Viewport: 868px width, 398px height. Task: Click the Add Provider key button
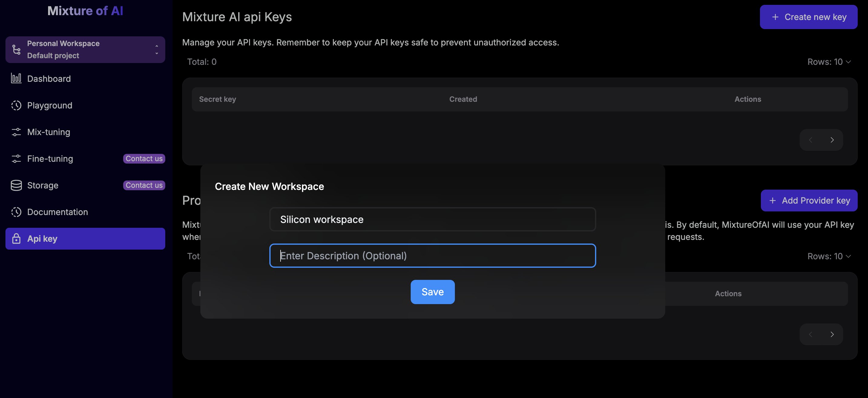click(x=809, y=200)
